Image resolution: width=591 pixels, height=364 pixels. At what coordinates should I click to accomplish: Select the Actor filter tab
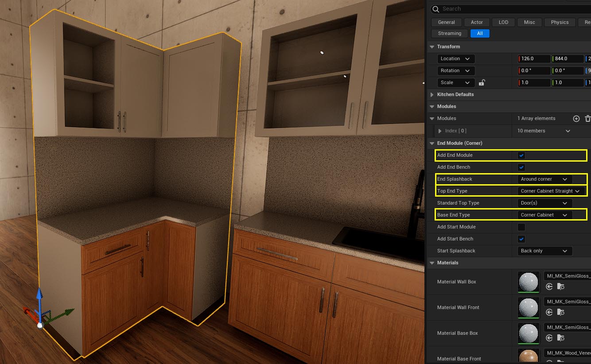[x=477, y=22]
